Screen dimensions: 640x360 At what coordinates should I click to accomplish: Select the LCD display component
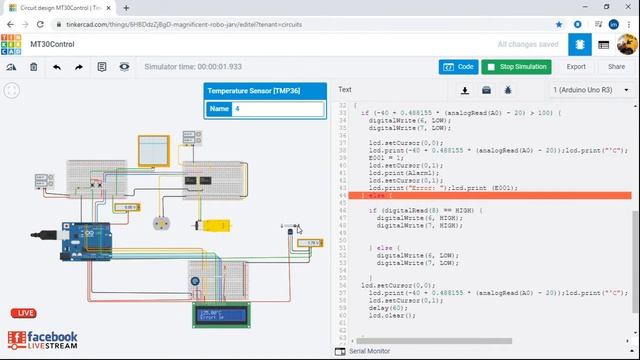[221, 315]
